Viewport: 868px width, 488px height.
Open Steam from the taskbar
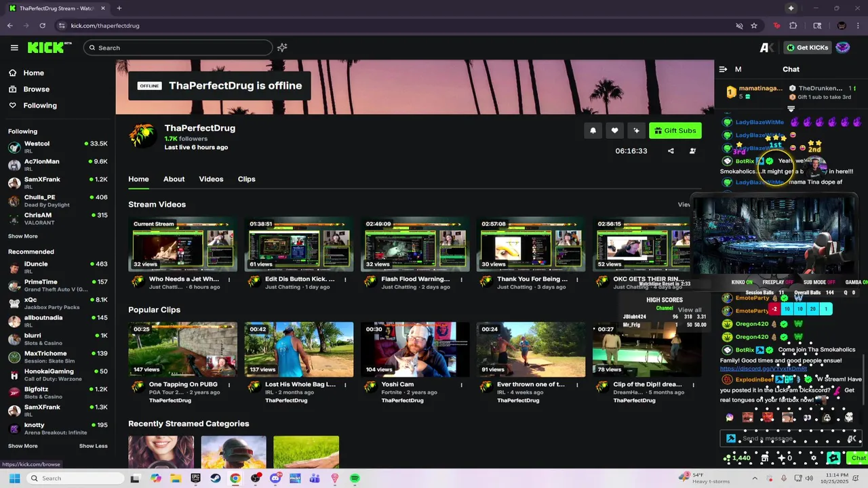coord(215,479)
